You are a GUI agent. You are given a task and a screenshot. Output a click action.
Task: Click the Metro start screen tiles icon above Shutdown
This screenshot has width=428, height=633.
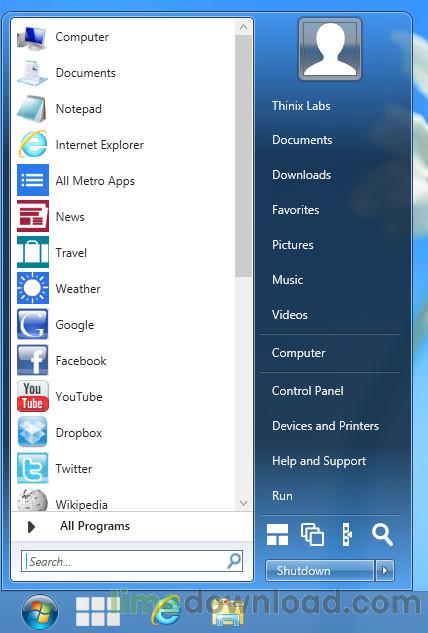[277, 535]
